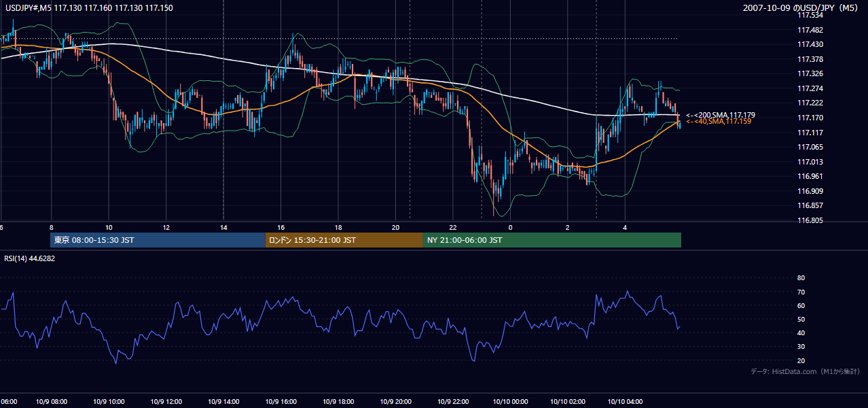Select the 東京 08:00-15:30 JST session bar
The image size is (868, 408).
158,240
